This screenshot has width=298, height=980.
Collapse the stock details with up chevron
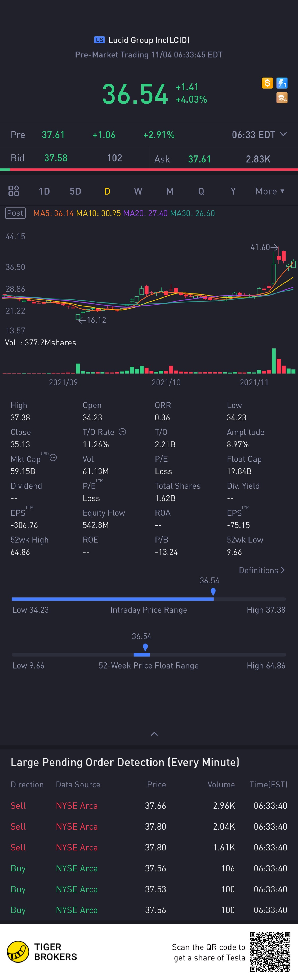(x=154, y=734)
